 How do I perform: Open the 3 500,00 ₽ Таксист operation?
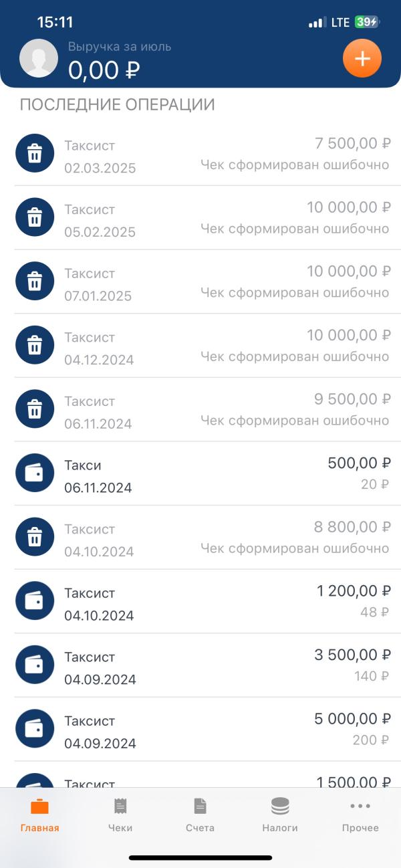[200, 665]
